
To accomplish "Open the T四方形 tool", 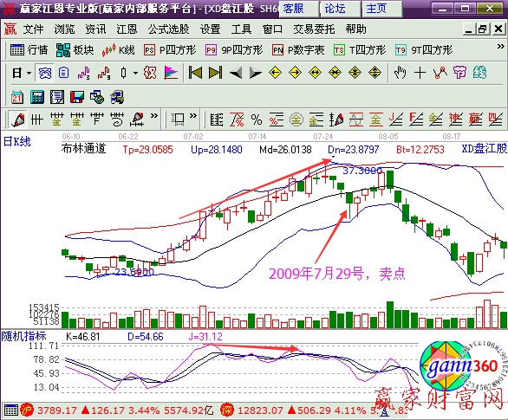I will tap(360, 50).
